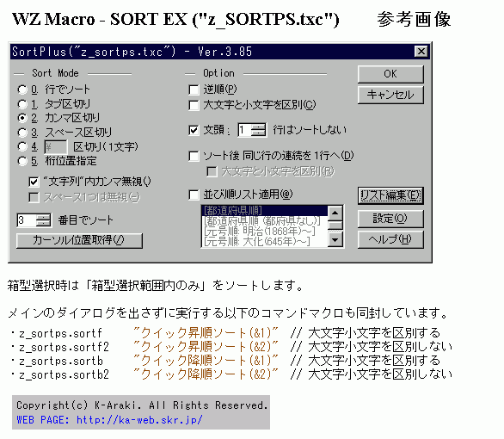Screen dimensions: 504x439
Task: Decrease the 文頭 line count spinner
Action: click(258, 133)
